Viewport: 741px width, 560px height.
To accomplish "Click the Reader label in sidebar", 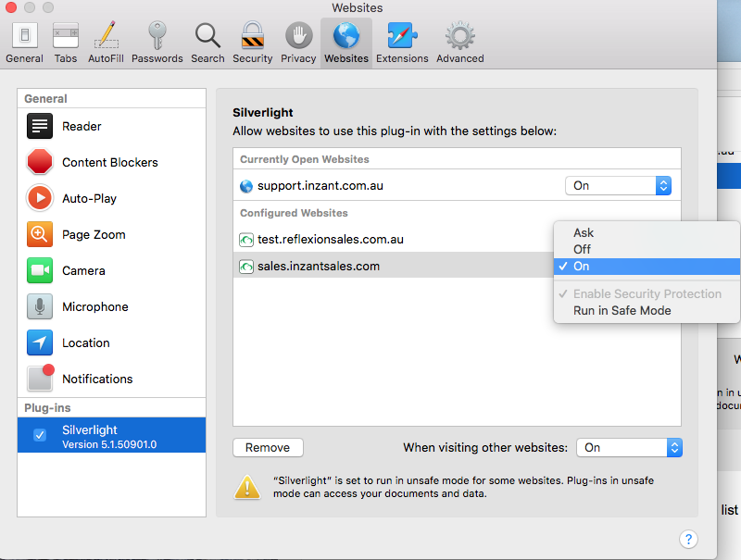I will (x=82, y=126).
